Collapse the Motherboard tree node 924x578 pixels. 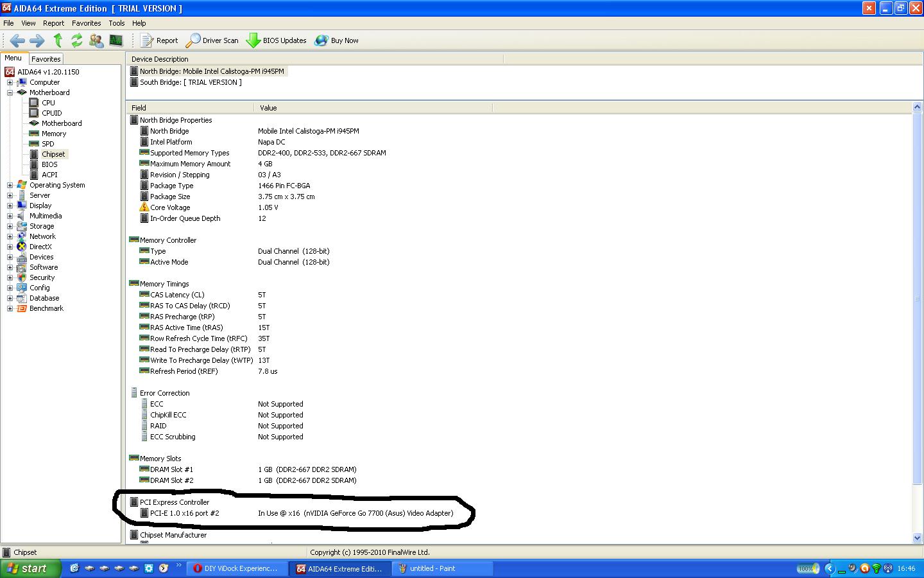(x=10, y=92)
